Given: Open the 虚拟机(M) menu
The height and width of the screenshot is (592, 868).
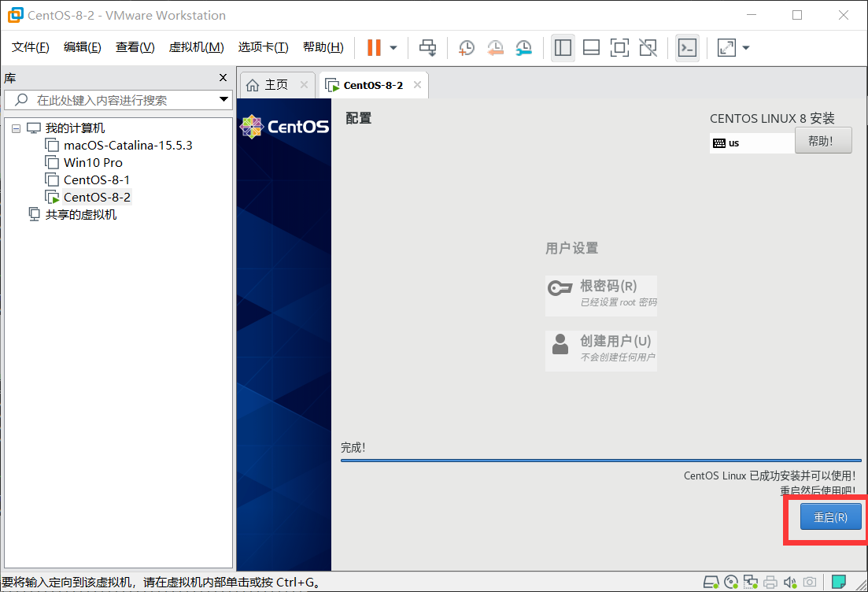Looking at the screenshot, I should coord(196,47).
